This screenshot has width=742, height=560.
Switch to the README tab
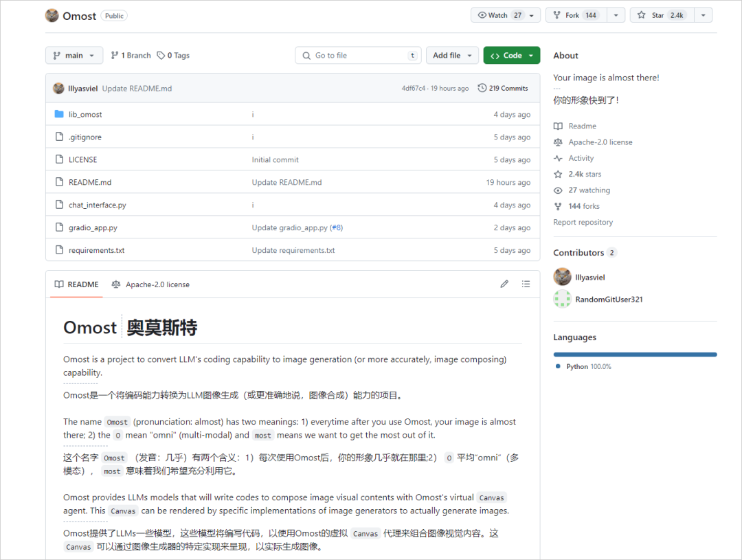76,284
